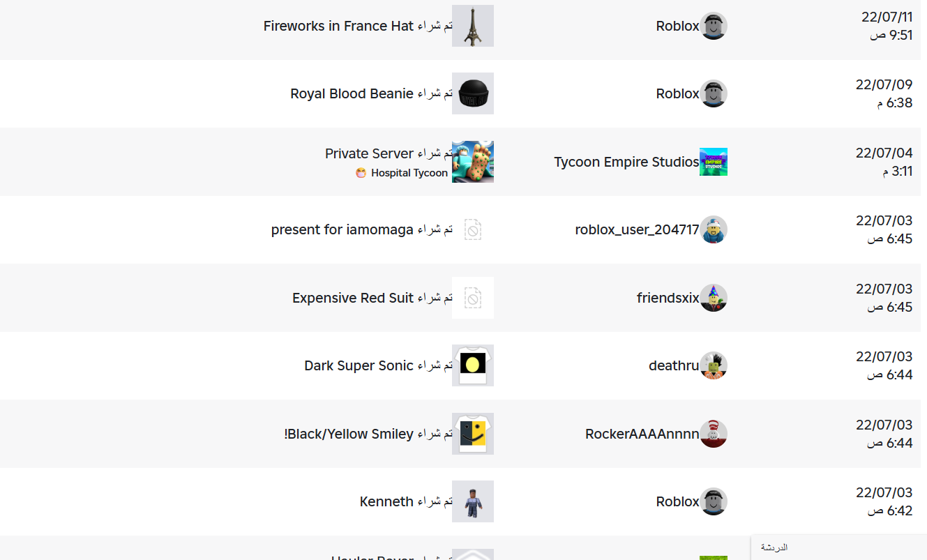Open the Kenneth character thumbnail

[x=473, y=501]
